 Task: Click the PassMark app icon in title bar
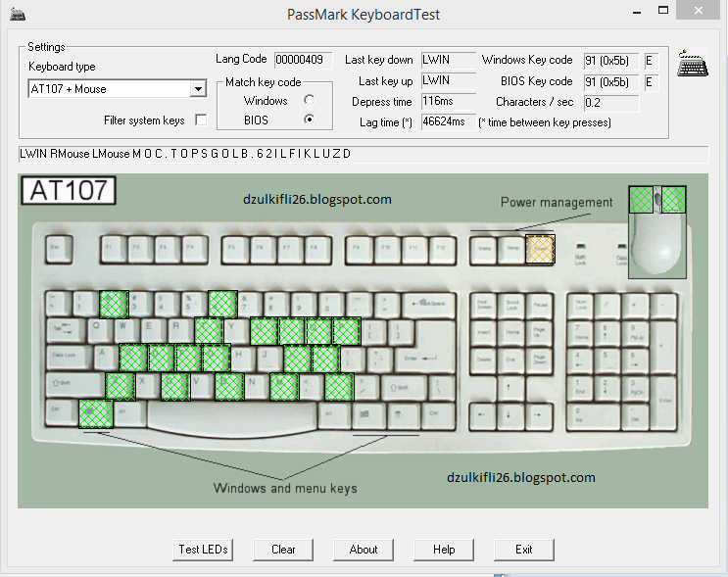pyautogui.click(x=18, y=14)
